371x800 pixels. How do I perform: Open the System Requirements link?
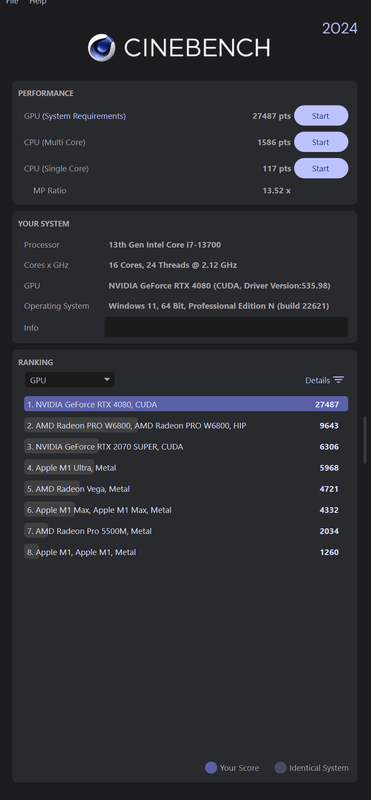(84, 116)
